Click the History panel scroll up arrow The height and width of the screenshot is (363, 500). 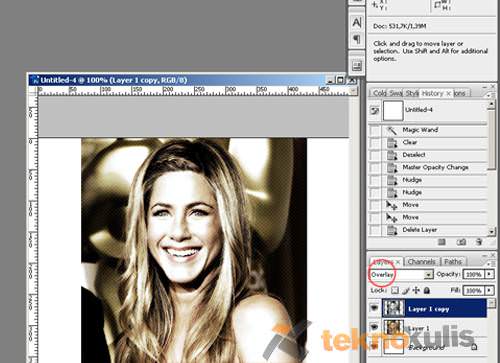point(491,105)
